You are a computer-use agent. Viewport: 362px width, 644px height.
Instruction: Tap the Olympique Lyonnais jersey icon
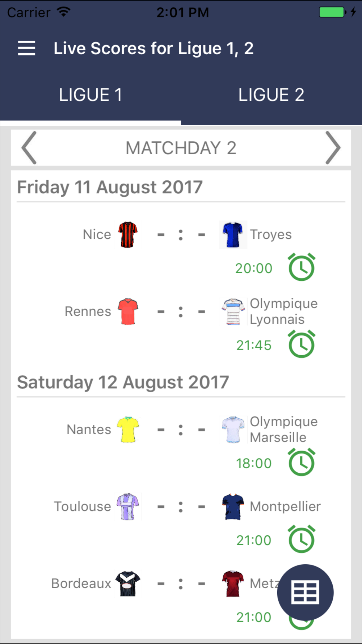coord(233,311)
